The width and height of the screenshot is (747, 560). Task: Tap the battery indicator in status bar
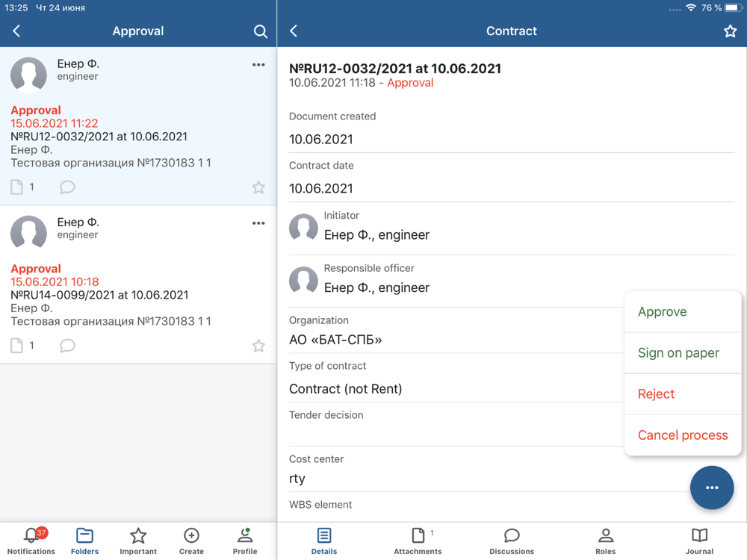(x=734, y=8)
